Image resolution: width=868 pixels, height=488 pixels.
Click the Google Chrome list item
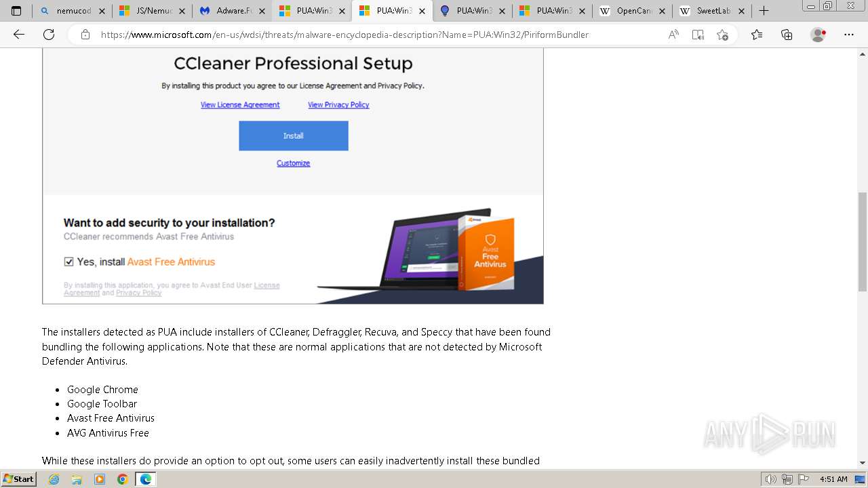(x=102, y=390)
